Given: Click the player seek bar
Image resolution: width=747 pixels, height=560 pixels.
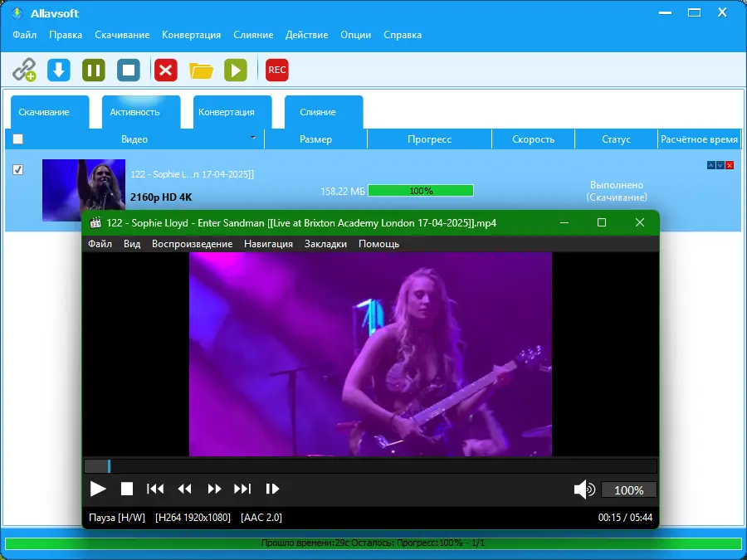Looking at the screenshot, I should click(x=371, y=466).
